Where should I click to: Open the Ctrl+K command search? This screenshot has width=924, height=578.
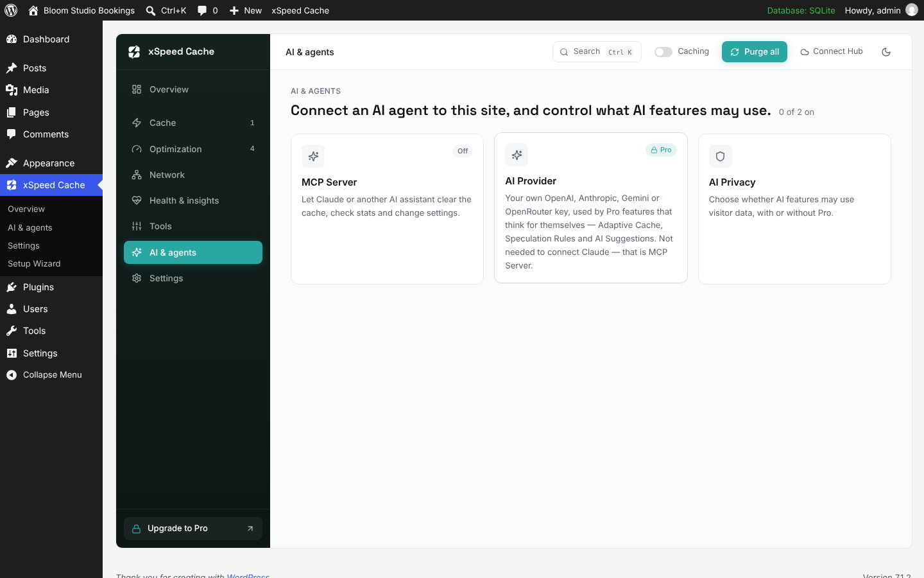166,10
